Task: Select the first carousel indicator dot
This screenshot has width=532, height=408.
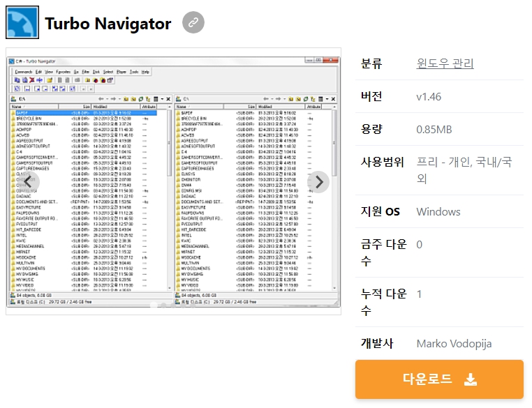Action: 154,305
